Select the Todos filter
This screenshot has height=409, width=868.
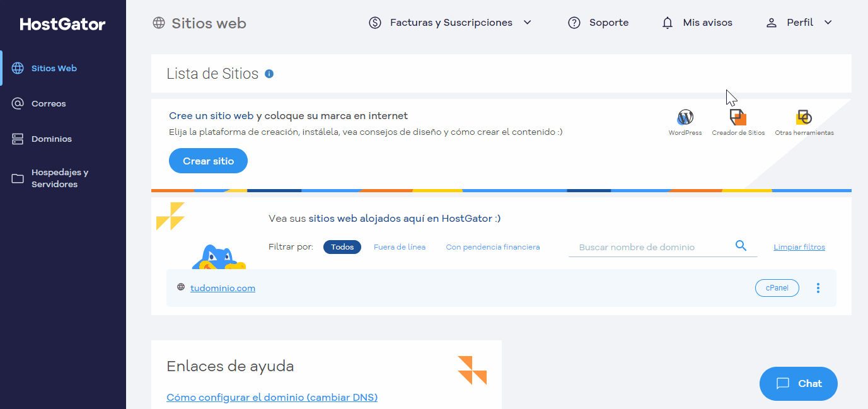342,247
